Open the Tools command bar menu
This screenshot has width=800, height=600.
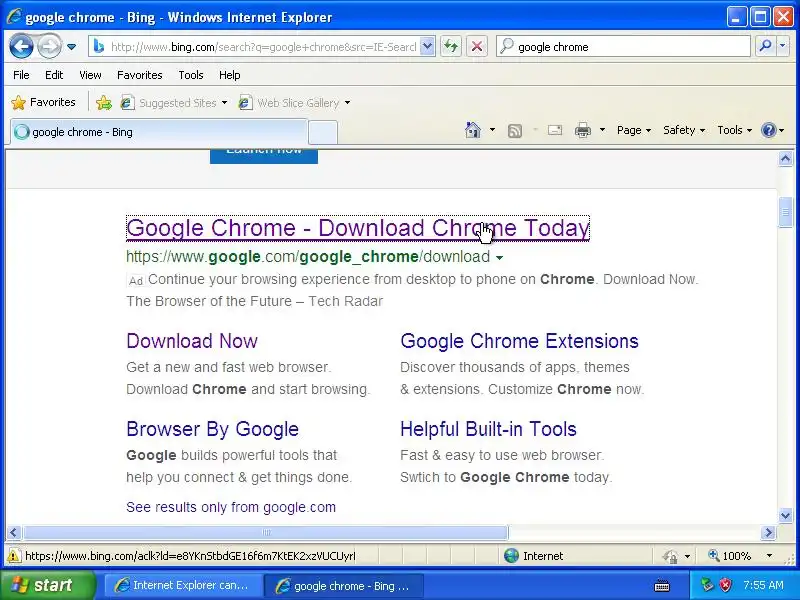coord(734,130)
